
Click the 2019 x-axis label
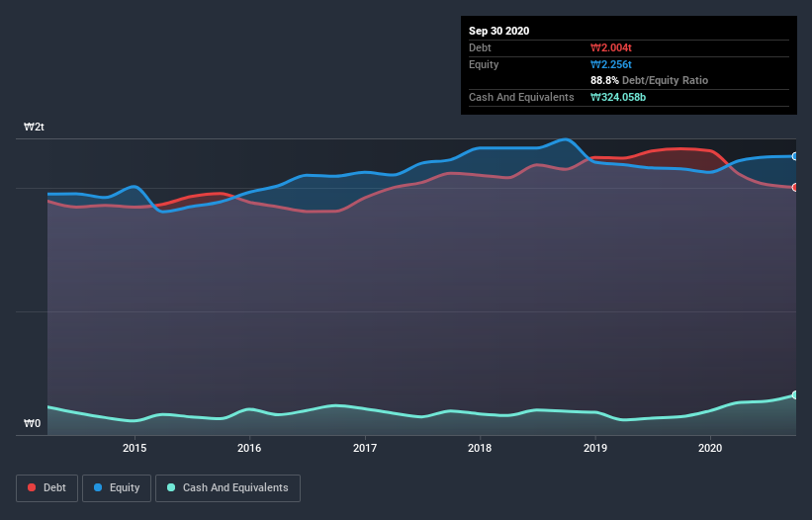click(x=595, y=448)
